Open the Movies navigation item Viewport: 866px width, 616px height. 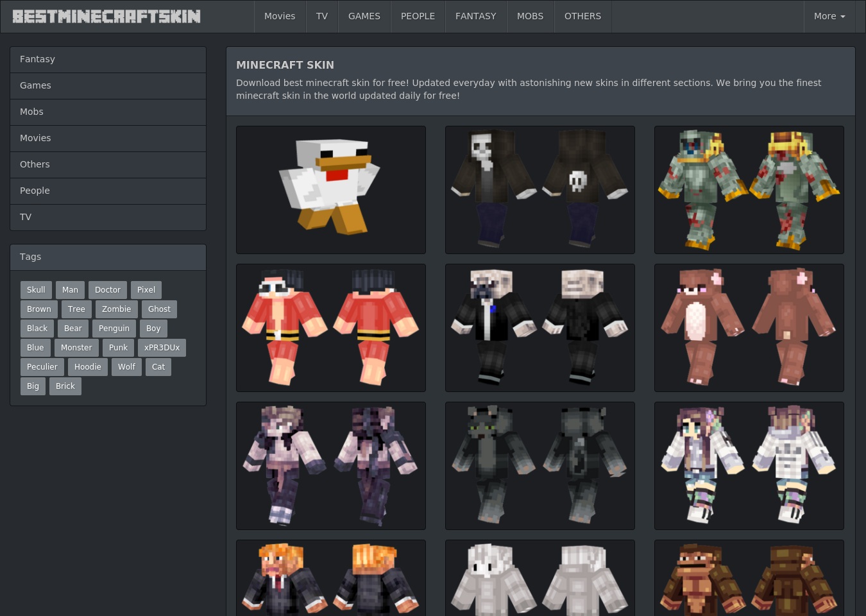280,16
